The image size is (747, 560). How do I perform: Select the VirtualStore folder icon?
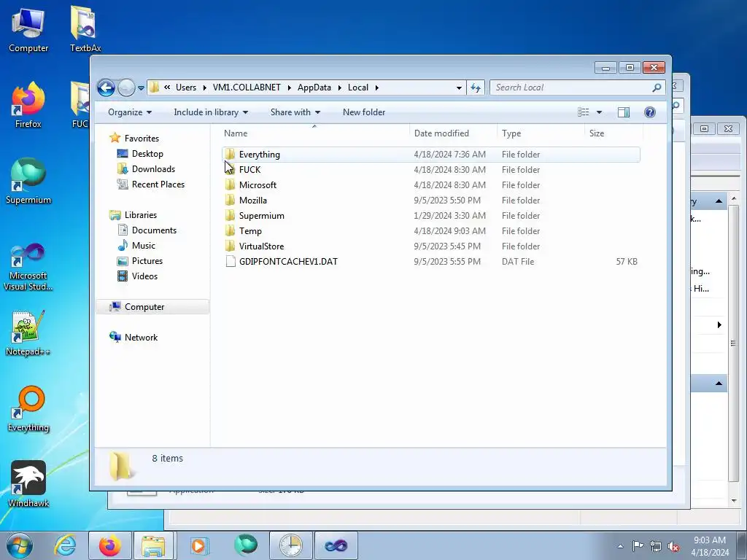230,246
